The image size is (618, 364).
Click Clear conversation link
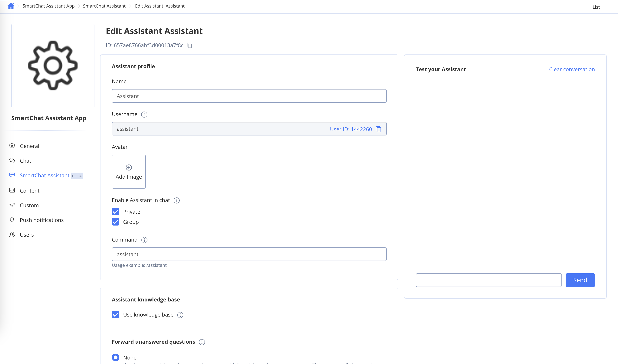572,69
